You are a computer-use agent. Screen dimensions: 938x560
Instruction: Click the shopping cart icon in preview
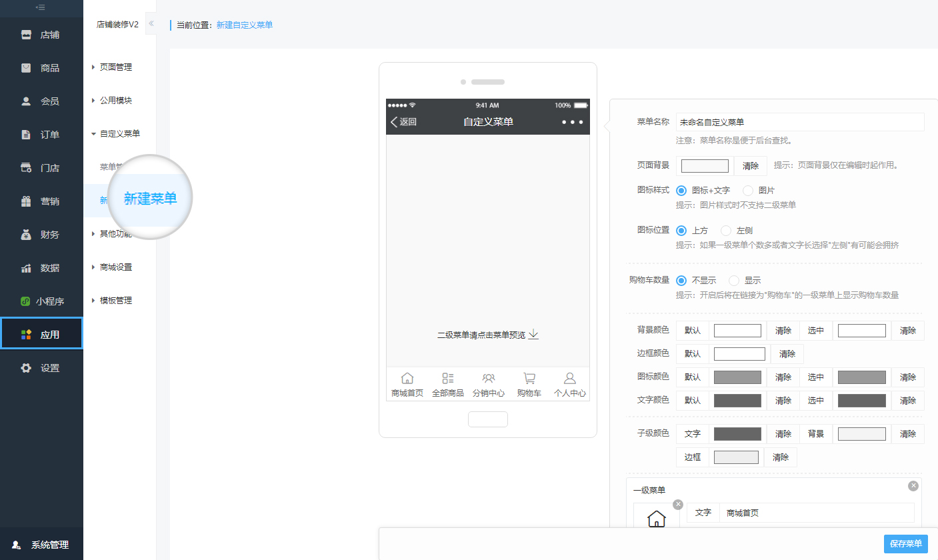click(x=529, y=378)
